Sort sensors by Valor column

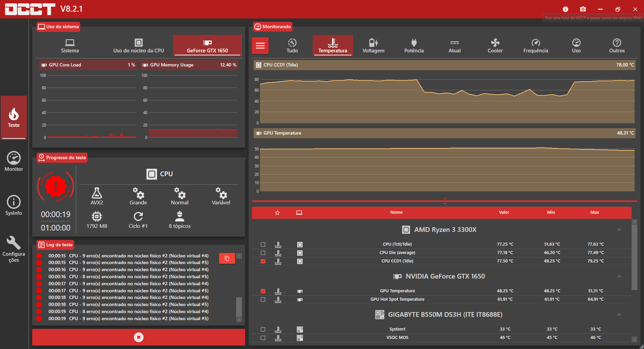pos(504,212)
